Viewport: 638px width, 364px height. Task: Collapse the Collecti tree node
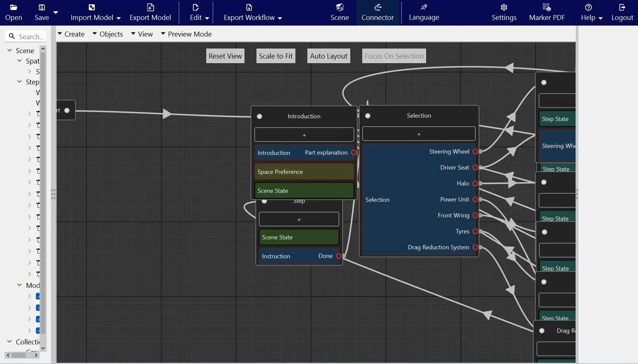(x=9, y=341)
